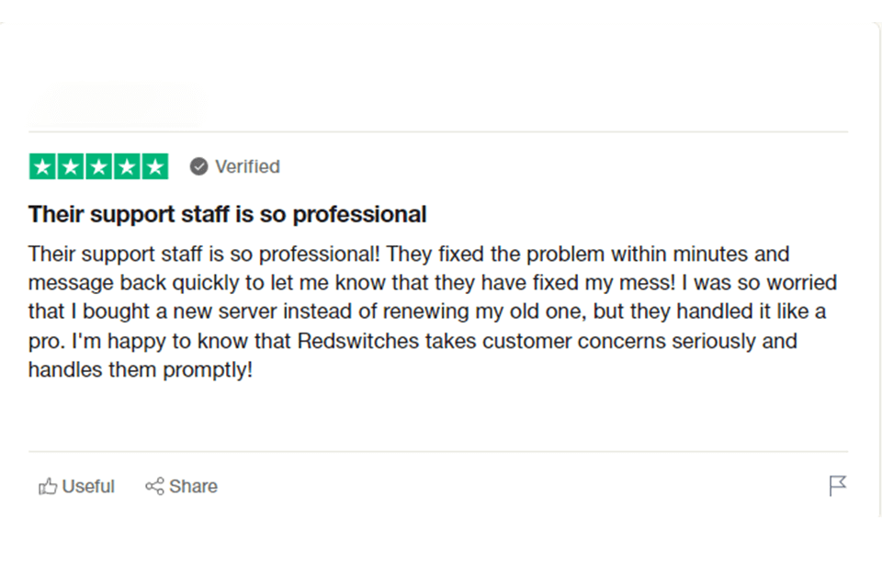Click the thumbs-up icon beside Useful
882x588 pixels.
point(48,487)
